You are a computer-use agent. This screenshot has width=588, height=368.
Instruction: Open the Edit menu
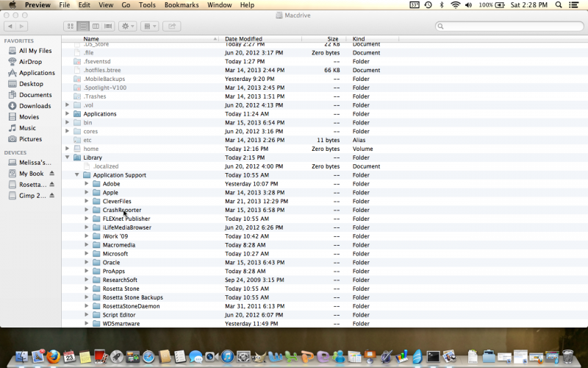click(84, 5)
